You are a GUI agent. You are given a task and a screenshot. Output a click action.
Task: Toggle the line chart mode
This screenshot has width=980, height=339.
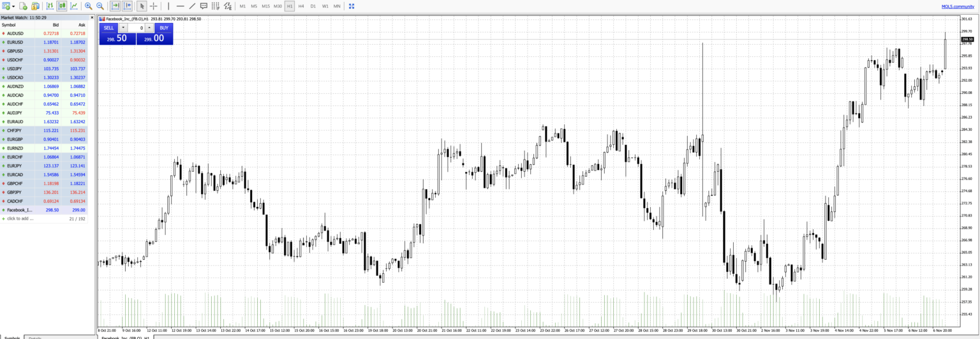(74, 6)
